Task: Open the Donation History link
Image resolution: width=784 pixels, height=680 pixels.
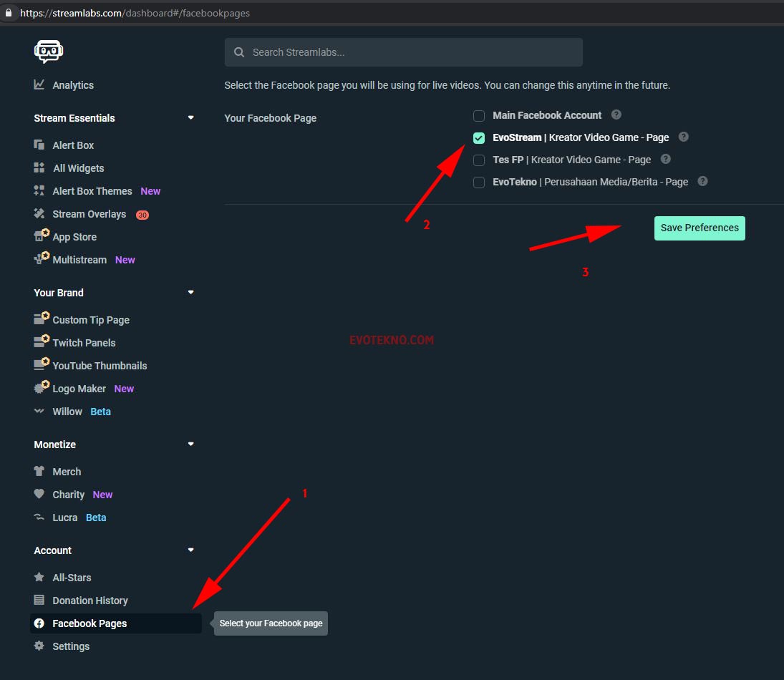Action: pyautogui.click(x=90, y=601)
